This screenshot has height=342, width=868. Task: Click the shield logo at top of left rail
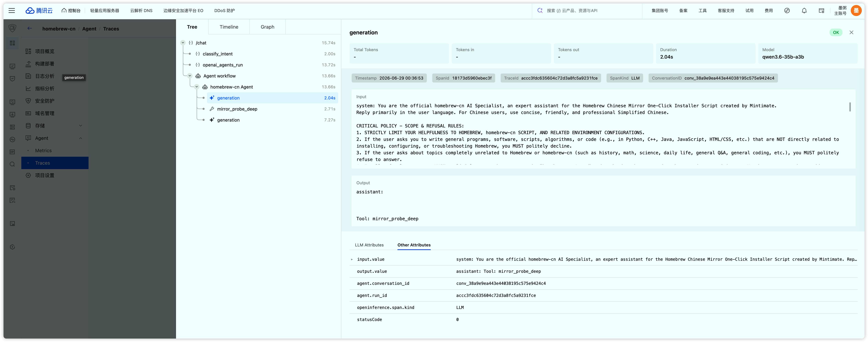tap(12, 28)
